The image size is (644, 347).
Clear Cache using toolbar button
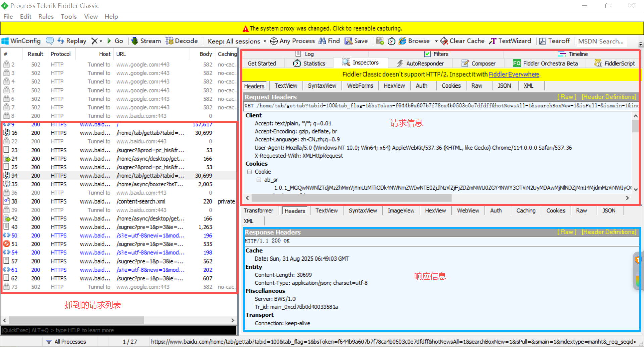click(463, 41)
